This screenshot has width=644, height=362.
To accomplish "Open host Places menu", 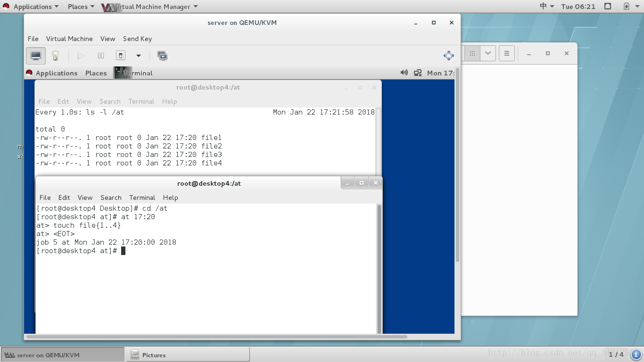I will click(x=81, y=7).
